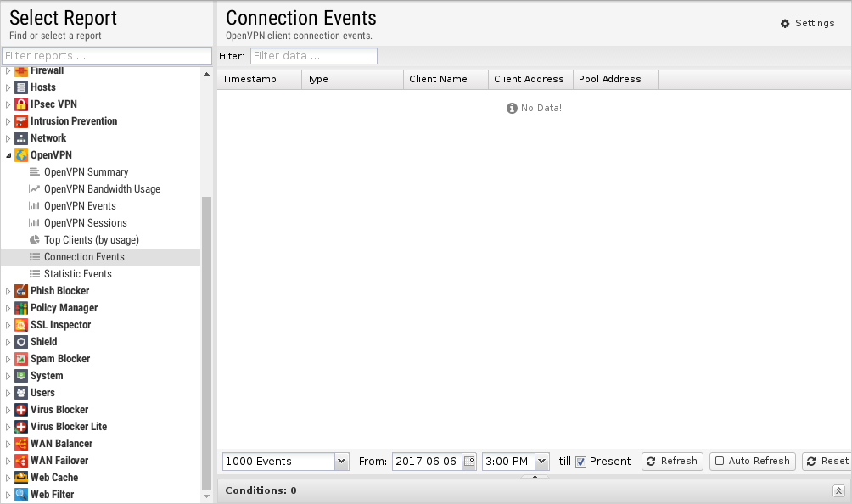852x504 pixels.
Task: Click the Web Filter magnifier icon
Action: (x=20, y=495)
